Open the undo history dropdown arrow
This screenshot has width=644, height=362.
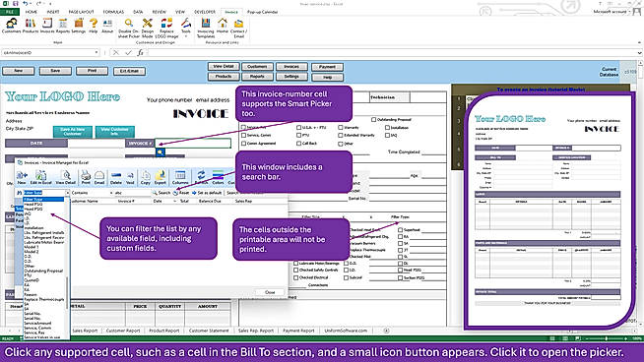pos(32,4)
